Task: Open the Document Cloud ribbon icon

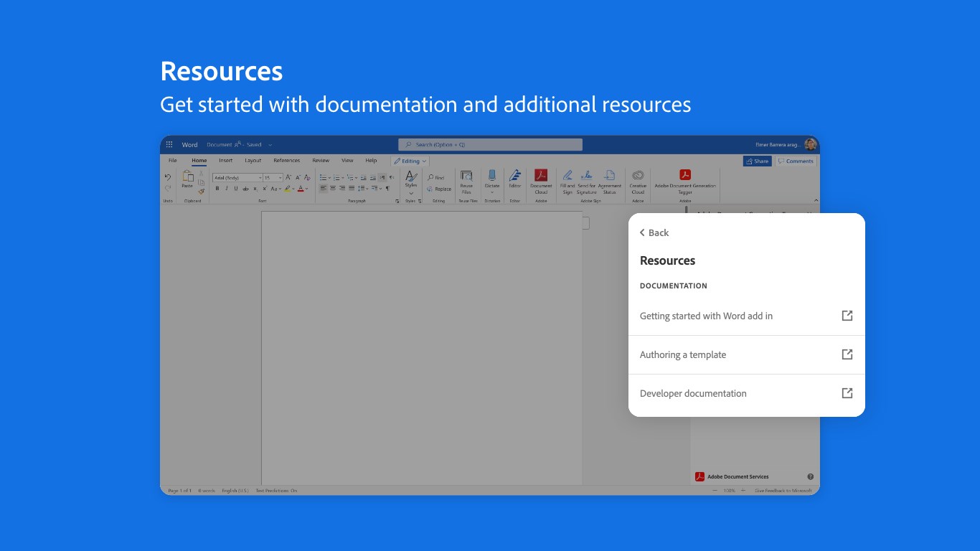Action: [x=541, y=176]
